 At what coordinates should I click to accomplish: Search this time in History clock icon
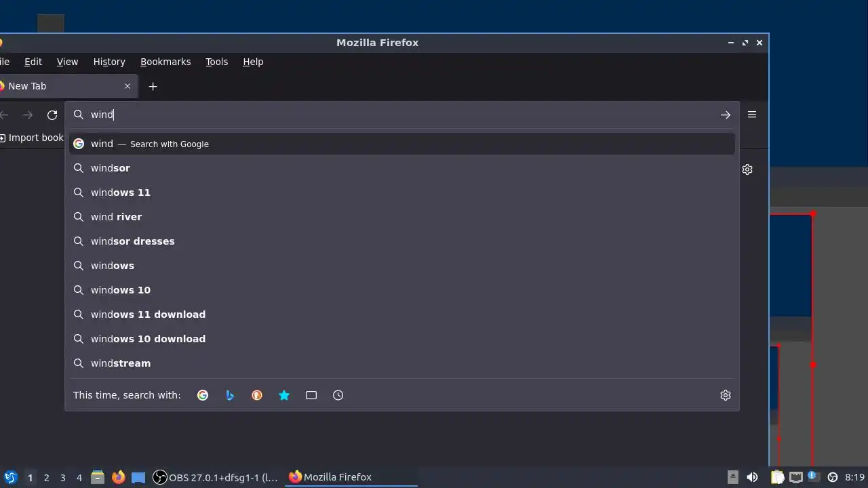(x=338, y=395)
